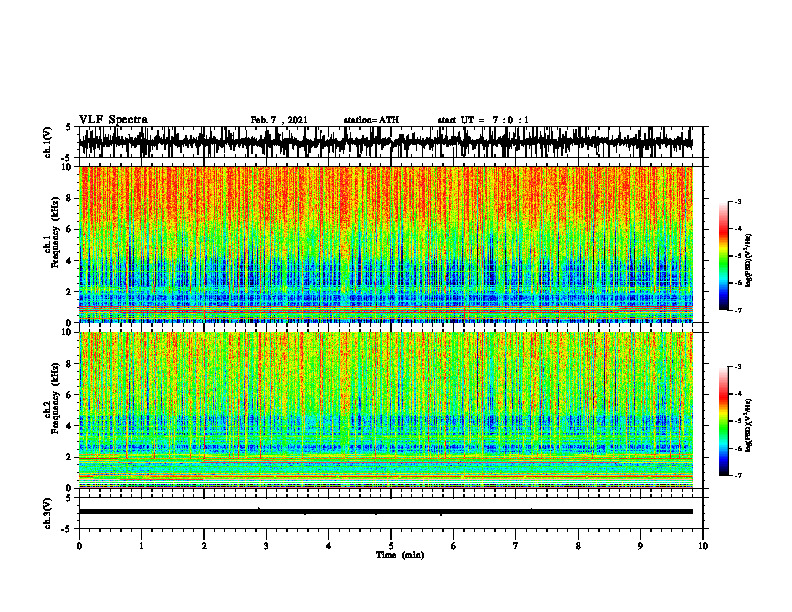
Task: Click time axis tick label "1"
Action: coord(141,546)
